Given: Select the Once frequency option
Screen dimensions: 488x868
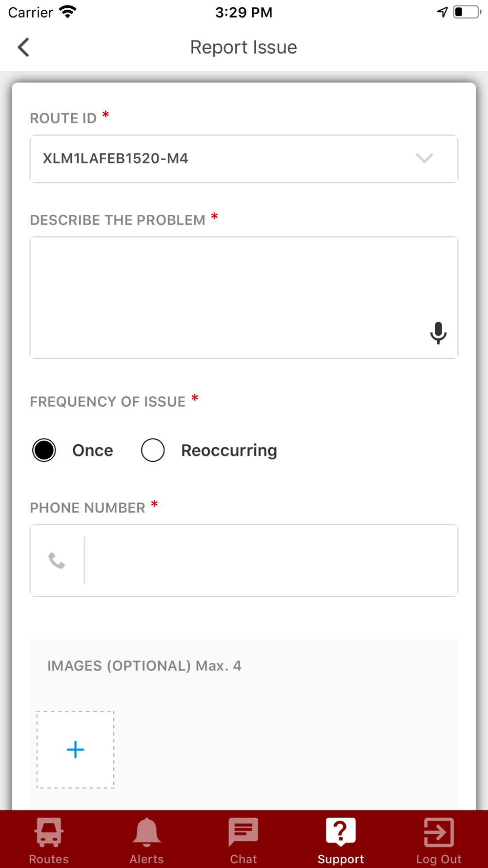Looking at the screenshot, I should click(44, 450).
